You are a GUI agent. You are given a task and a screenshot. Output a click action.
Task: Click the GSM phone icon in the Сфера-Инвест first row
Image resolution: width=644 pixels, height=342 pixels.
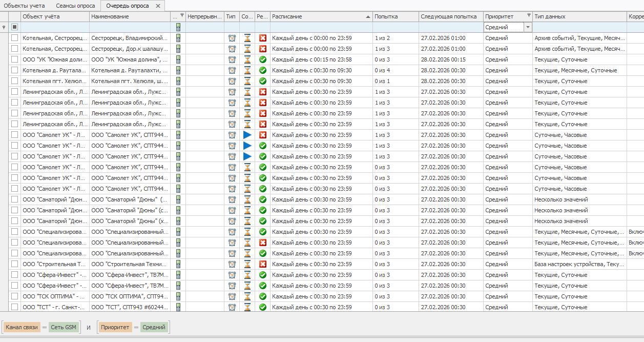pos(178,275)
